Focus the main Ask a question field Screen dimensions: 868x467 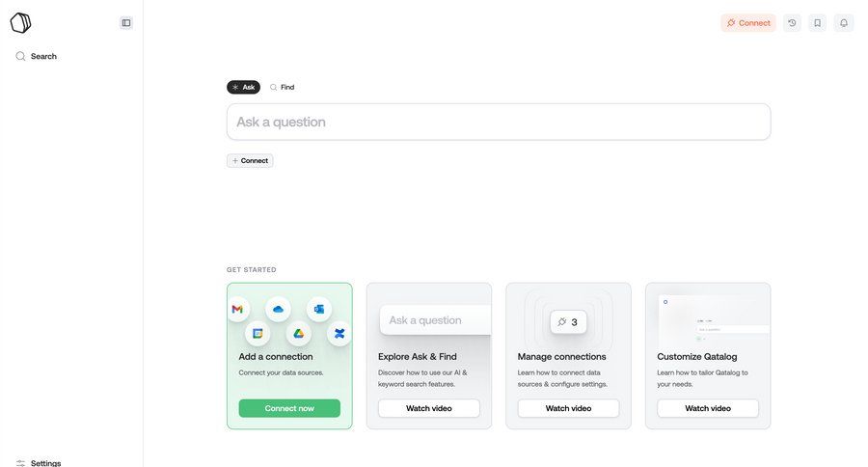pos(499,122)
